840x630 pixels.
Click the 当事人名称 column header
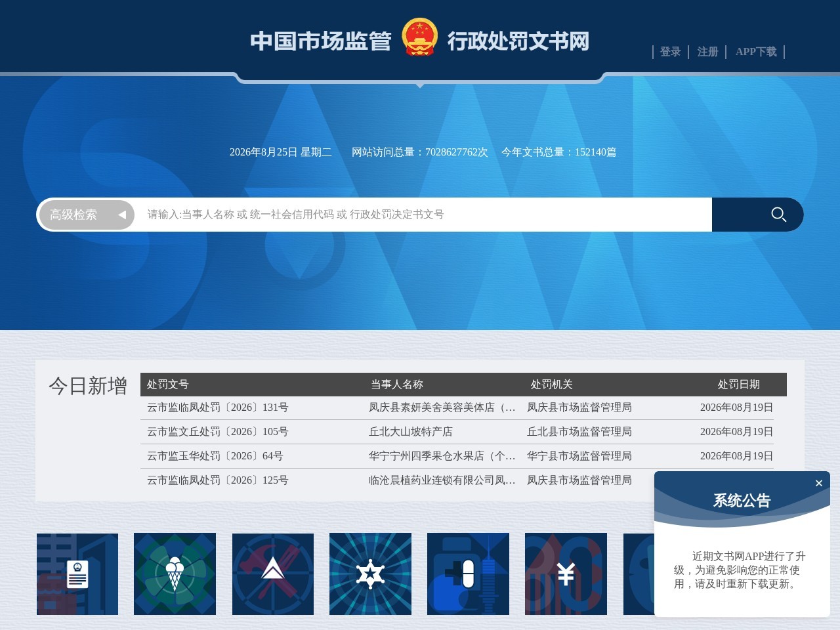pos(397,385)
